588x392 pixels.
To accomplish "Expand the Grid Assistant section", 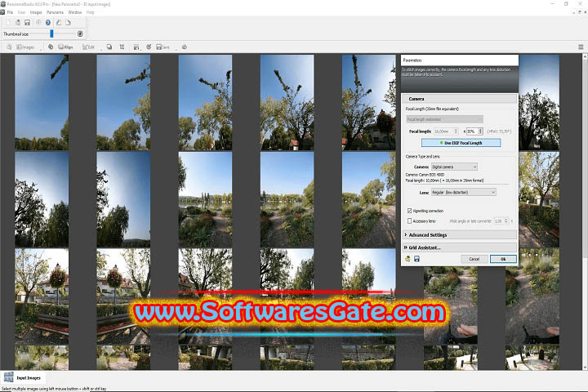I will (x=459, y=247).
